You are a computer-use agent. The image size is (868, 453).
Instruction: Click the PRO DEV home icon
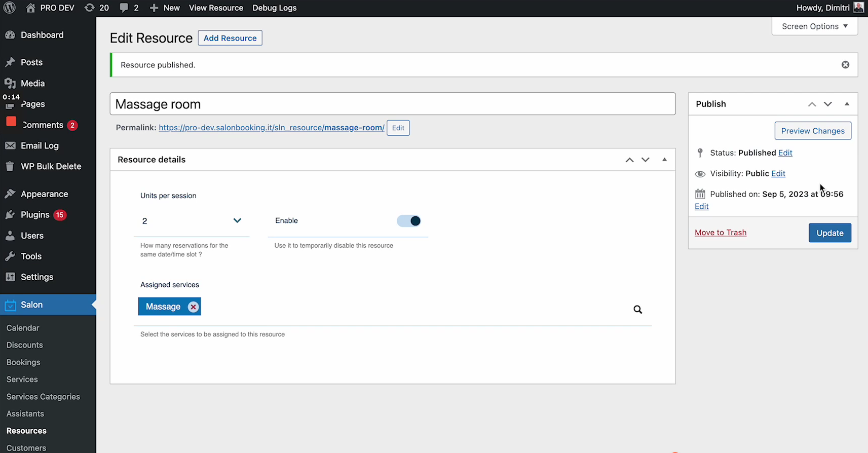tap(31, 8)
